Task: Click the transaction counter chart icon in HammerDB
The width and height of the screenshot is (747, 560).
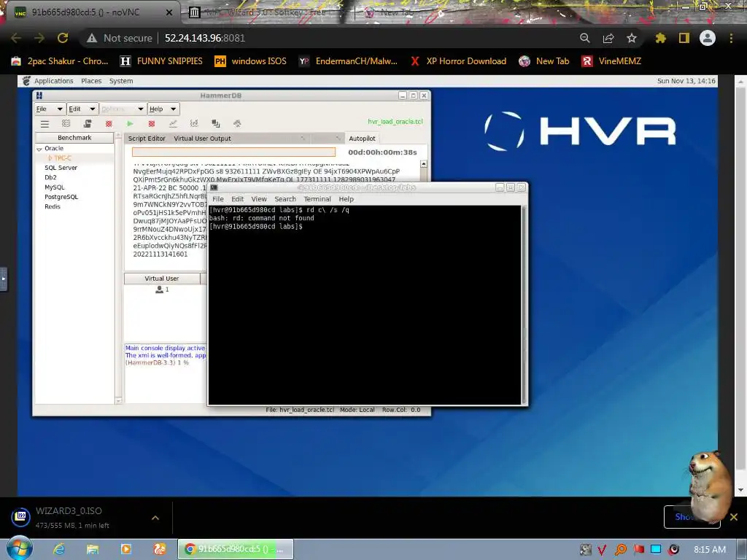Action: [173, 124]
